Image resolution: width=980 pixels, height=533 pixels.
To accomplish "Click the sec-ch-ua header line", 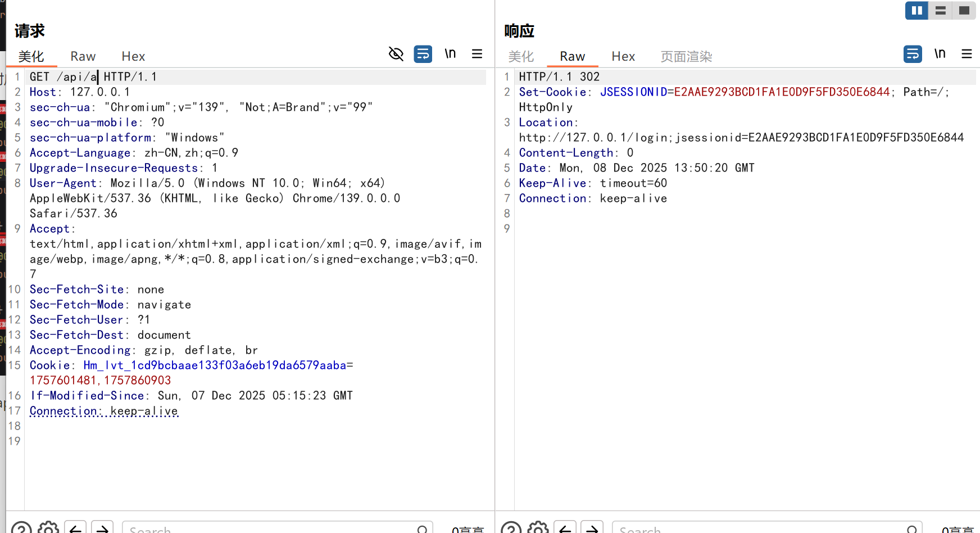I will [x=201, y=107].
